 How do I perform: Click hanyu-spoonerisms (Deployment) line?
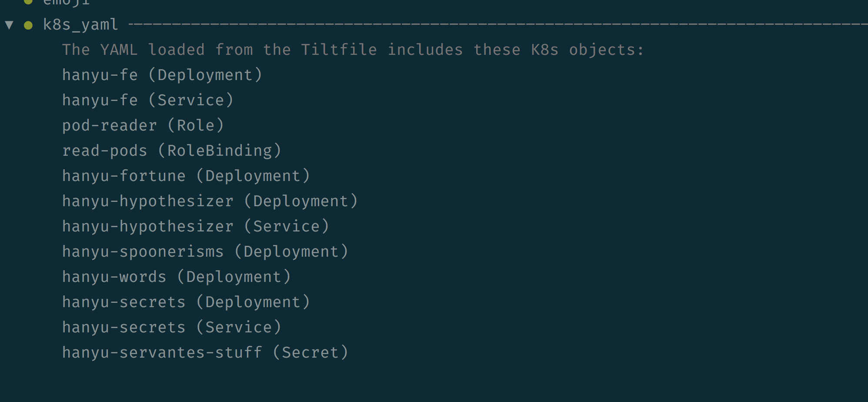205,252
